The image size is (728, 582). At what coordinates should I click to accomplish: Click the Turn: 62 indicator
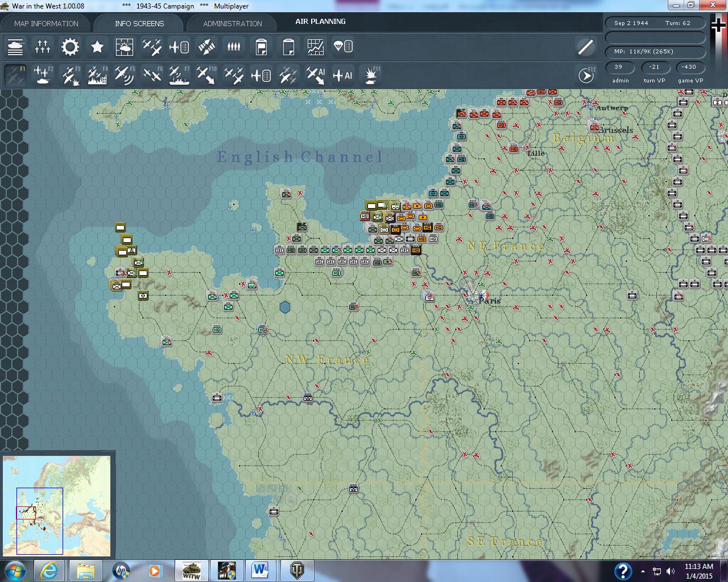(677, 23)
